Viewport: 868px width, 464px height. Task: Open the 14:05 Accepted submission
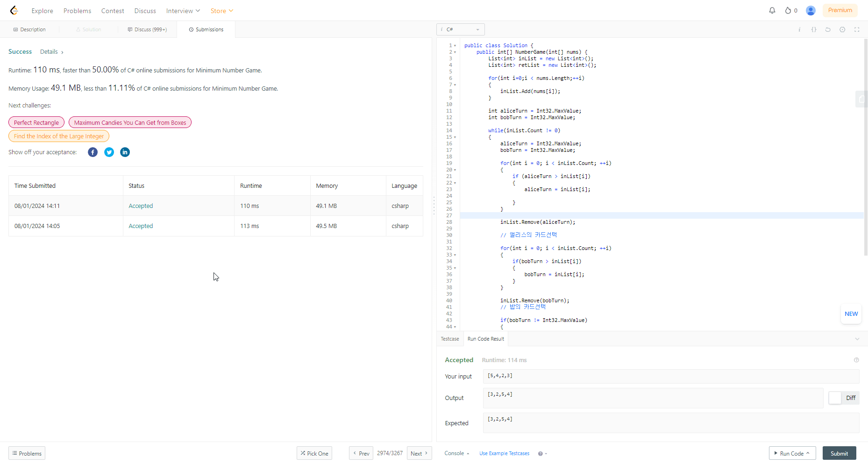pos(141,226)
